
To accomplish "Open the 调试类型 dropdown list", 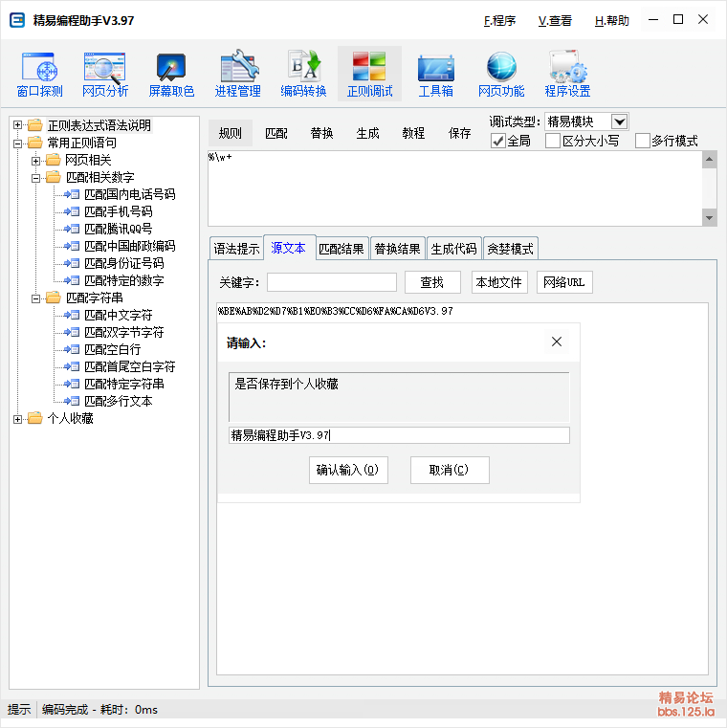I will [x=619, y=122].
